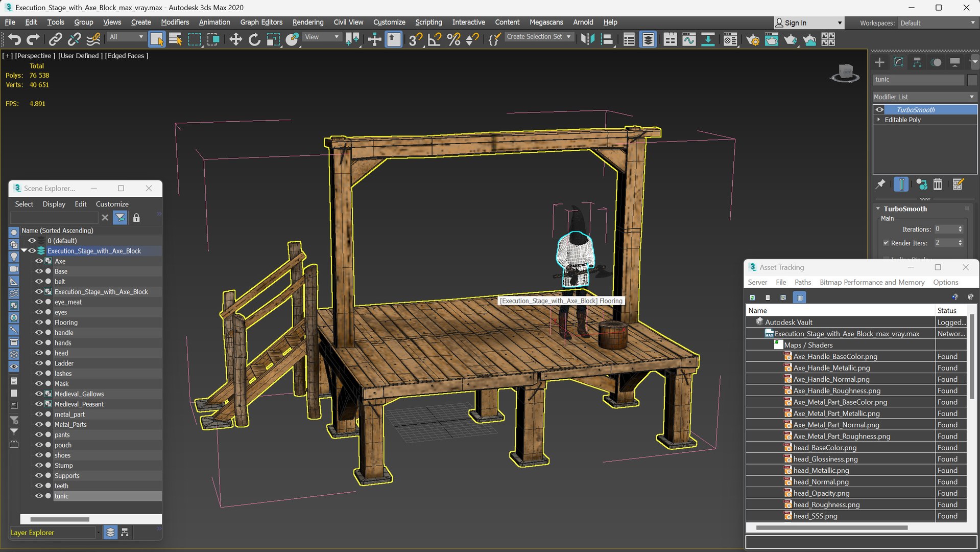Expand Editable Poly sub-objects

pyautogui.click(x=879, y=120)
